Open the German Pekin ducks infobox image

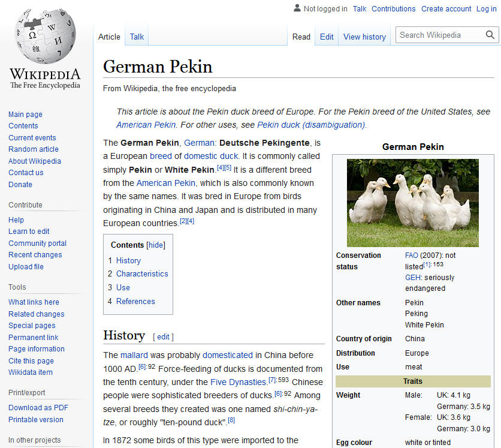pyautogui.click(x=412, y=203)
